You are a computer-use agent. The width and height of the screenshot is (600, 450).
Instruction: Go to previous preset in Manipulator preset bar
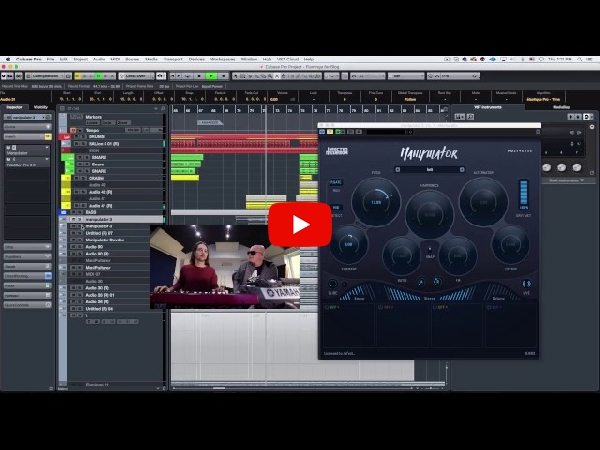tap(398, 170)
